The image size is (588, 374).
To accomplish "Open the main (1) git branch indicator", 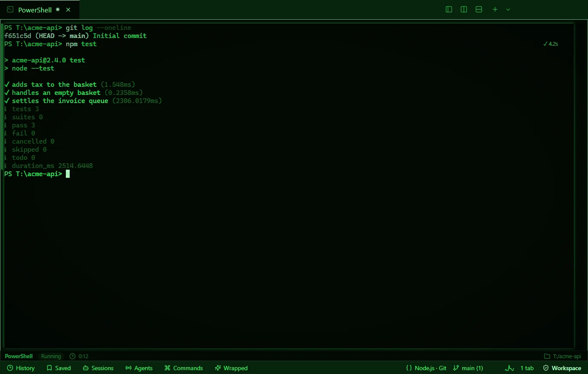I will 468,368.
